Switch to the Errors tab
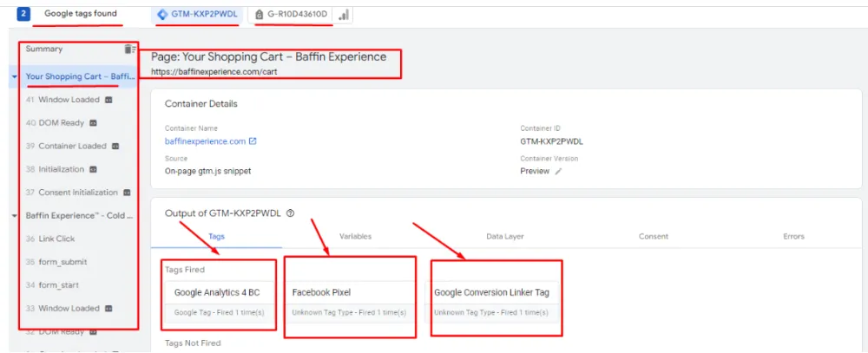This screenshot has width=868, height=353. click(793, 236)
